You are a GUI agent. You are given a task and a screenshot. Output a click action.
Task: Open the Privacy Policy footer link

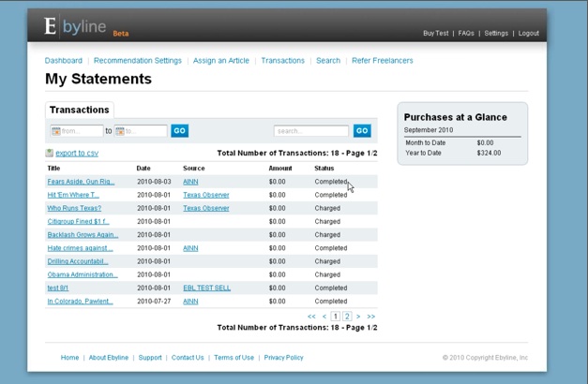(283, 358)
